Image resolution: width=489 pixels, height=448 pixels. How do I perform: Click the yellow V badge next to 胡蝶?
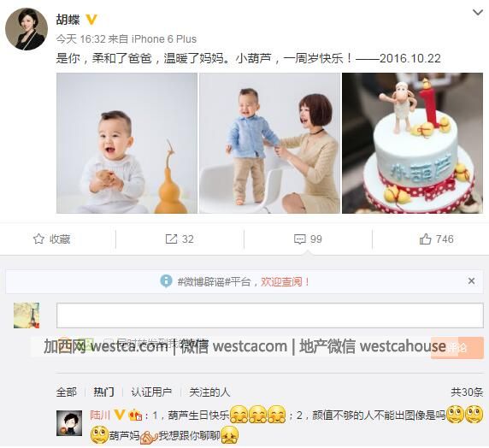(91, 20)
